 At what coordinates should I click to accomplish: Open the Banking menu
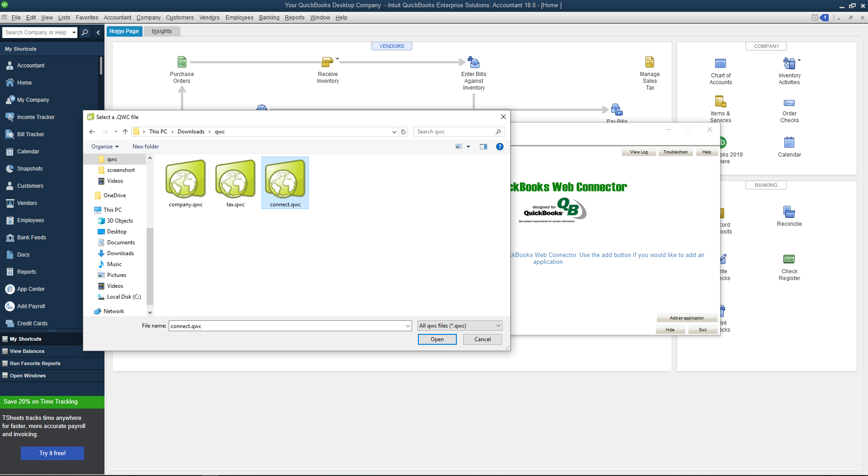(269, 18)
